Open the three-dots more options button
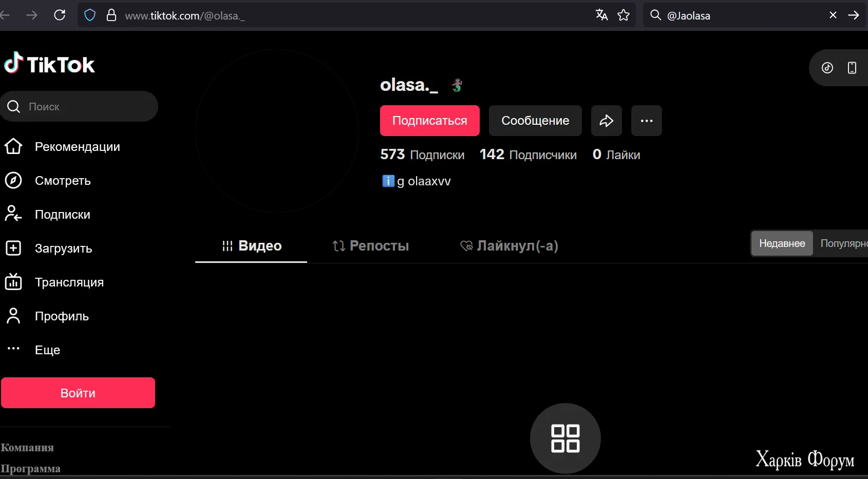Image resolution: width=868 pixels, height=479 pixels. click(647, 121)
